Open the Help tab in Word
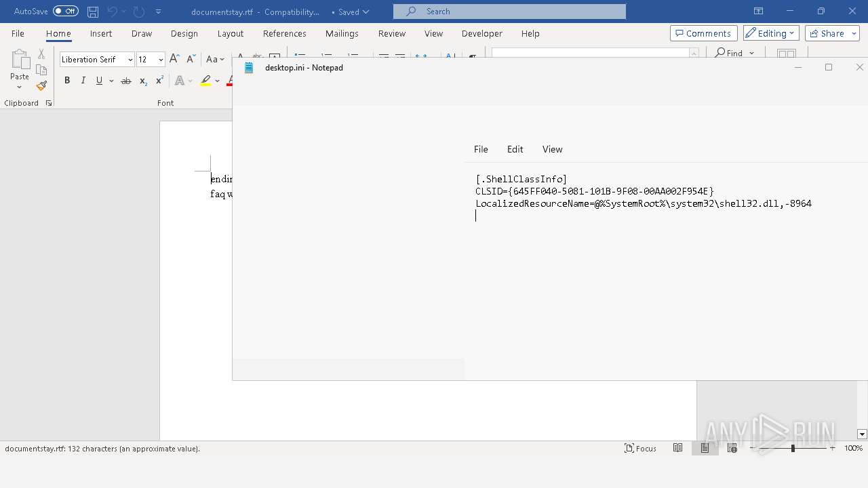 pos(530,33)
